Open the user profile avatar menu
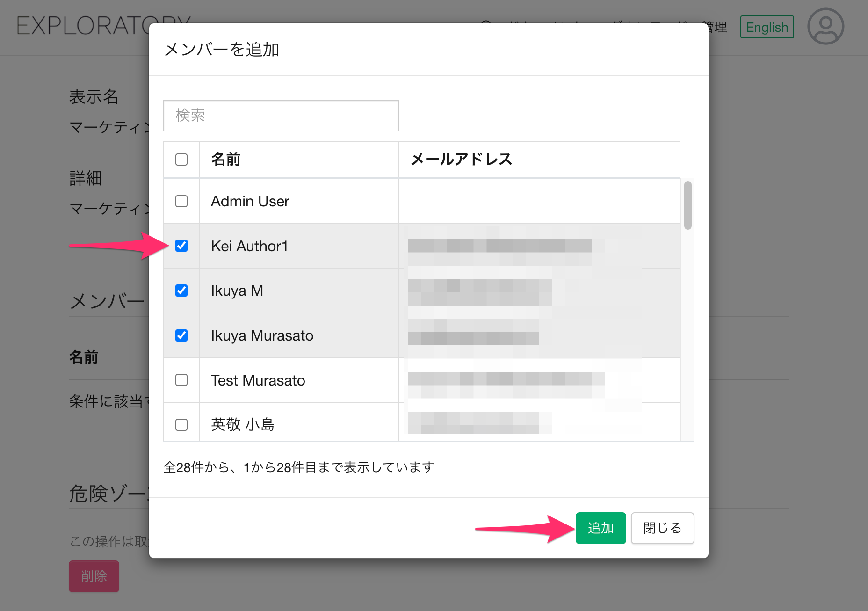 point(825,26)
